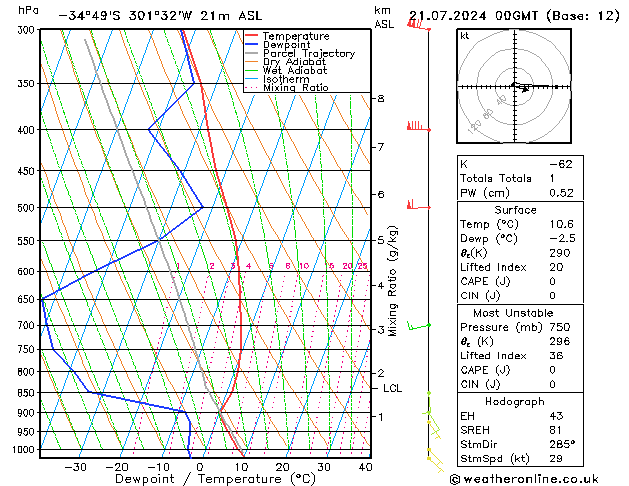
Task: Click the 'kt' unit label in hodograph
Action: pos(465,36)
